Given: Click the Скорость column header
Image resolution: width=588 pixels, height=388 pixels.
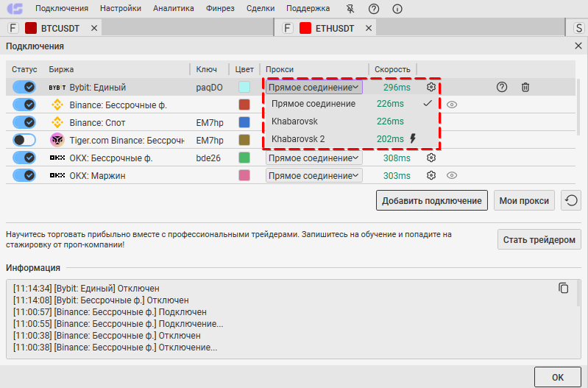Looking at the screenshot, I should pos(392,69).
